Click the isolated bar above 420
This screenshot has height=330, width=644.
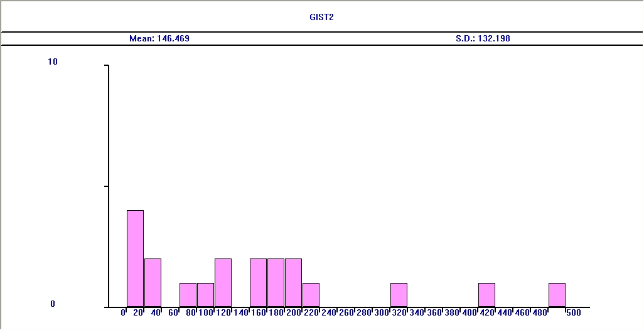487,295
